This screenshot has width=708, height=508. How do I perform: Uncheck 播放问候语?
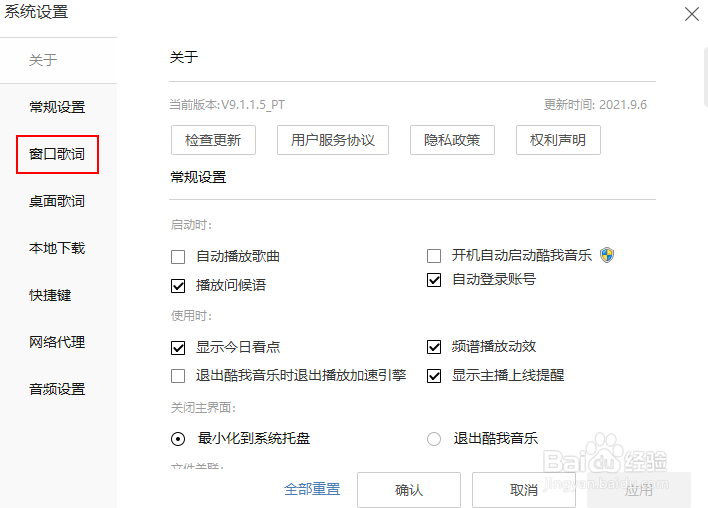(178, 286)
